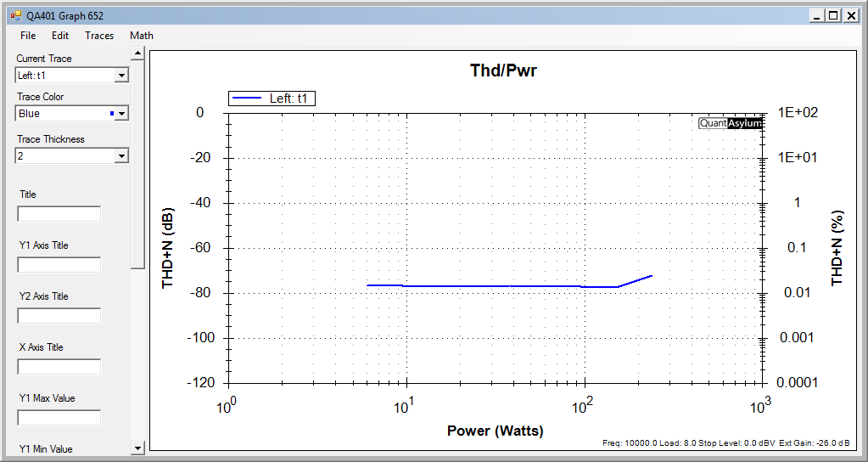The image size is (868, 462).
Task: Click the Trace Thickness label
Action: [51, 139]
